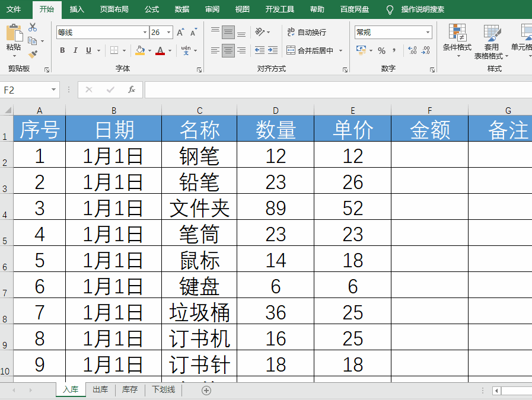532x400 pixels.
Task: Open the font name dropdown
Action: pyautogui.click(x=145, y=33)
